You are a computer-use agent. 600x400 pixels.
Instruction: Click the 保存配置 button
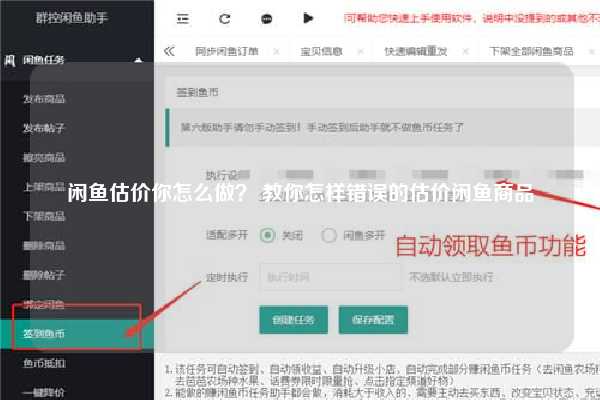tap(373, 320)
